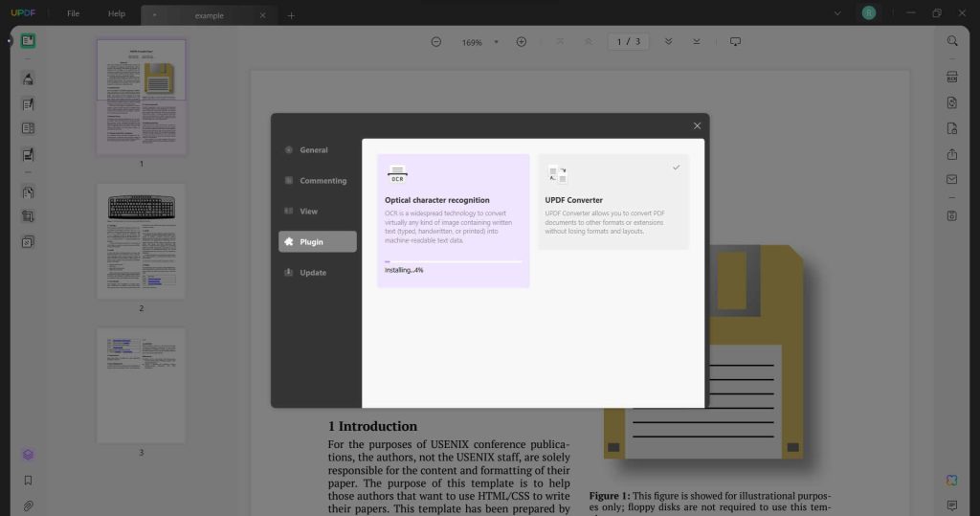The height and width of the screenshot is (516, 980).
Task: Go to next page arrow
Action: pos(668,42)
